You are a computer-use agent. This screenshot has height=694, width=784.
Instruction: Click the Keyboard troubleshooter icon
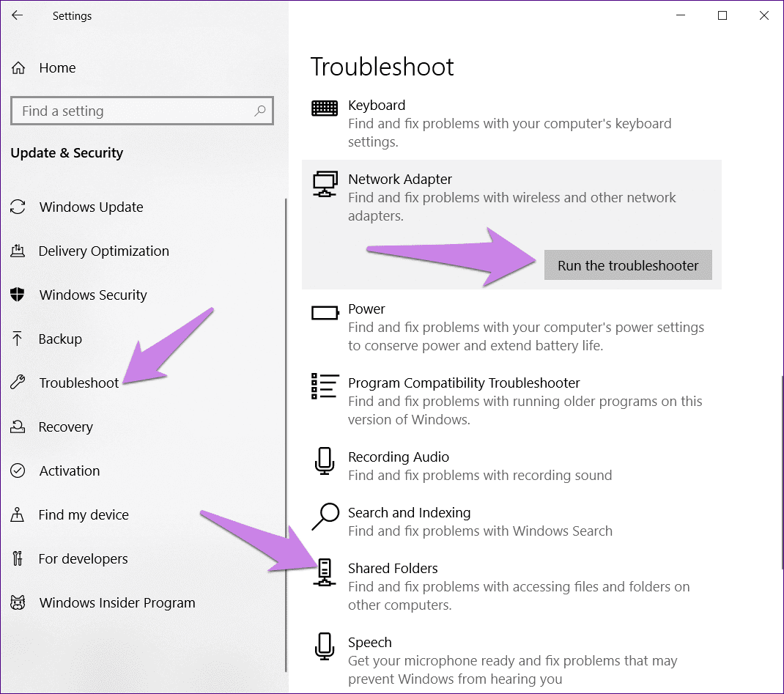tap(325, 108)
